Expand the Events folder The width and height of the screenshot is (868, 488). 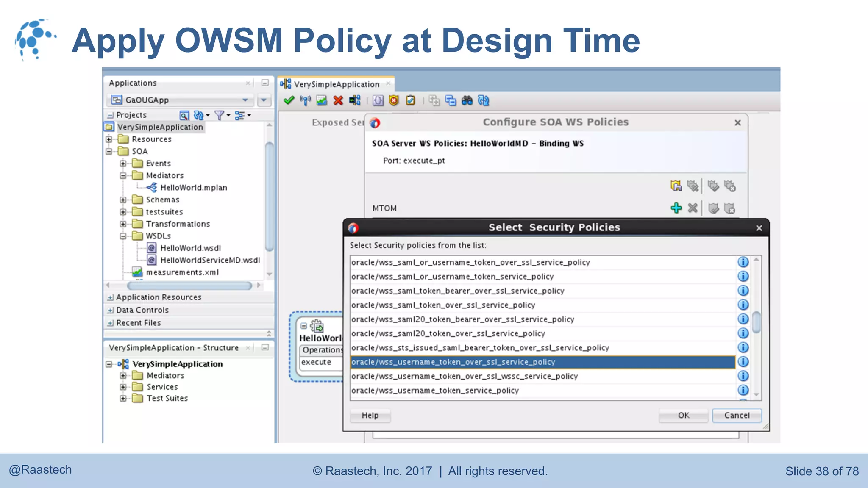[x=123, y=163]
